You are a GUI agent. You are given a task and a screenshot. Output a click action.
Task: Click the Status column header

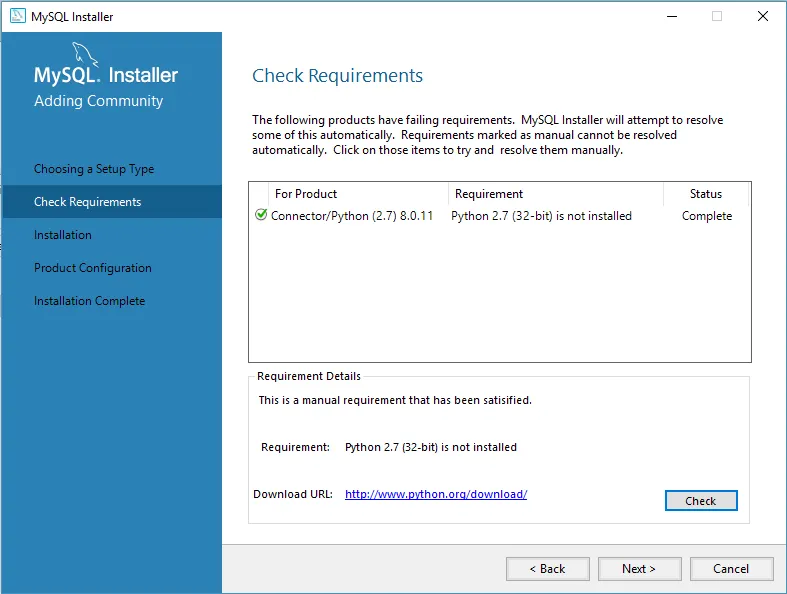(x=706, y=194)
